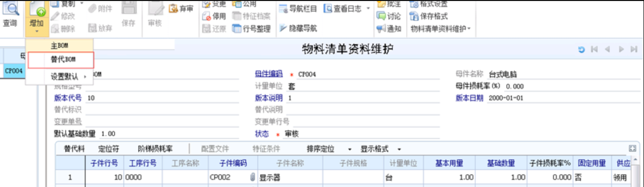Click the blue refresh icon beside the record arrows
The image size is (644, 187).
[581, 49]
